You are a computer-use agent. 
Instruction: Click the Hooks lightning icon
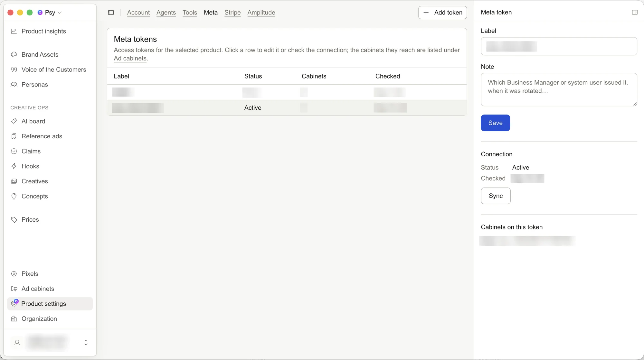[14, 166]
